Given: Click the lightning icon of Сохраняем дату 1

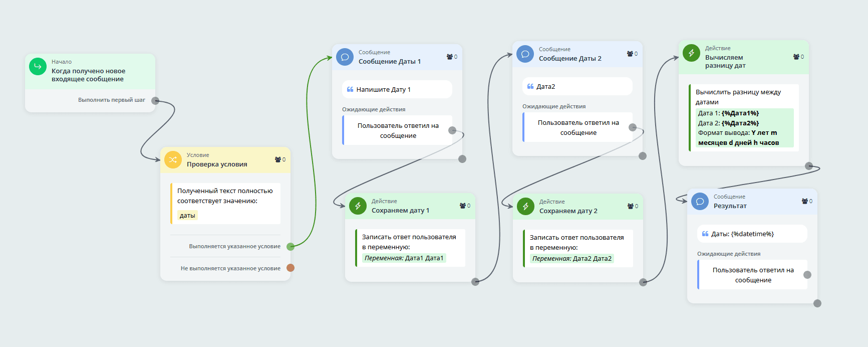Looking at the screenshot, I should [358, 206].
